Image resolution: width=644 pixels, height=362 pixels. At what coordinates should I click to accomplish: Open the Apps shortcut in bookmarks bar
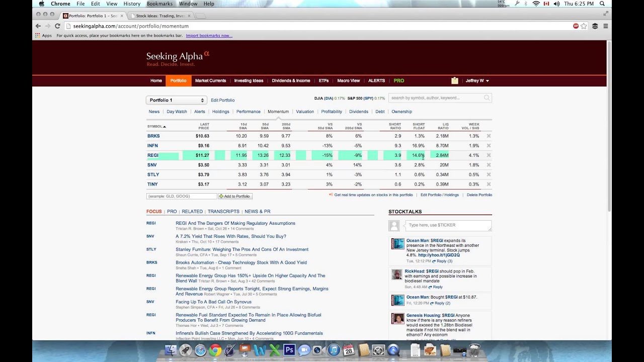click(x=43, y=36)
